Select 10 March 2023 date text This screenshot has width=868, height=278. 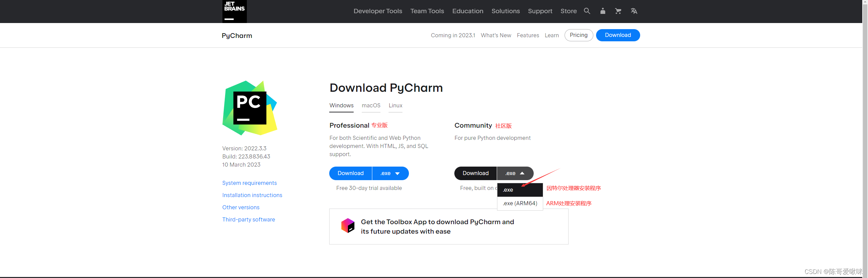point(241,165)
